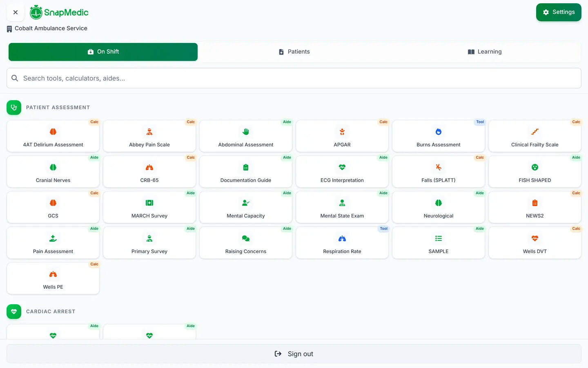
Task: Select the SAMPLE list icon
Action: 439,238
